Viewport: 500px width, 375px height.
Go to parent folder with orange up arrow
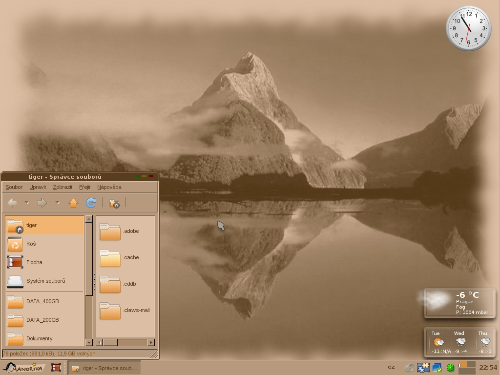(x=73, y=203)
